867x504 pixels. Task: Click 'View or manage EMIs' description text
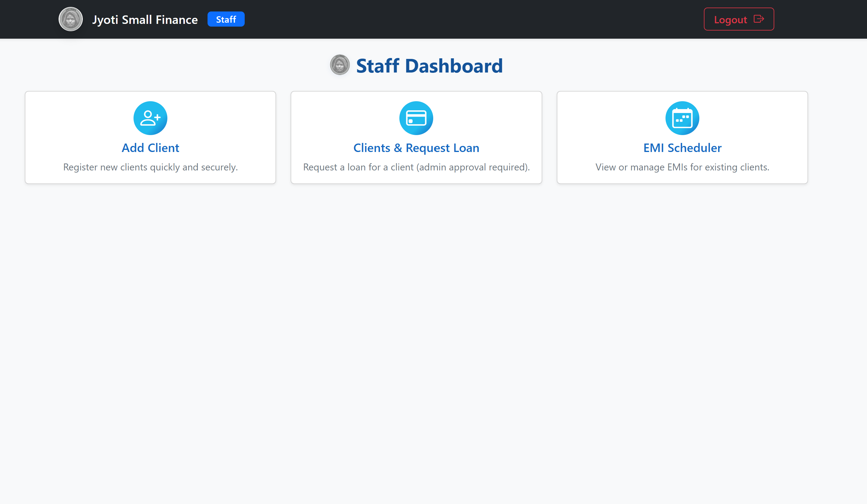[682, 167]
